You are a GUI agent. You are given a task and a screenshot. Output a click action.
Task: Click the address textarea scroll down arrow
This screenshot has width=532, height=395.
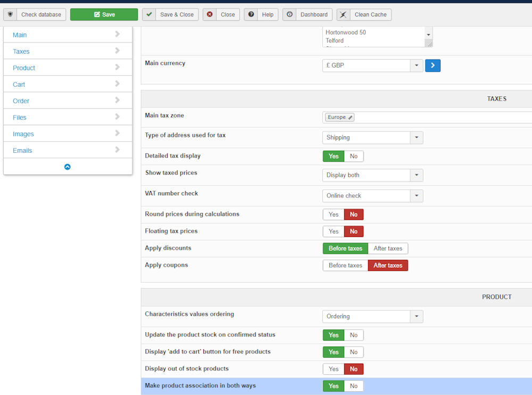[x=428, y=35]
